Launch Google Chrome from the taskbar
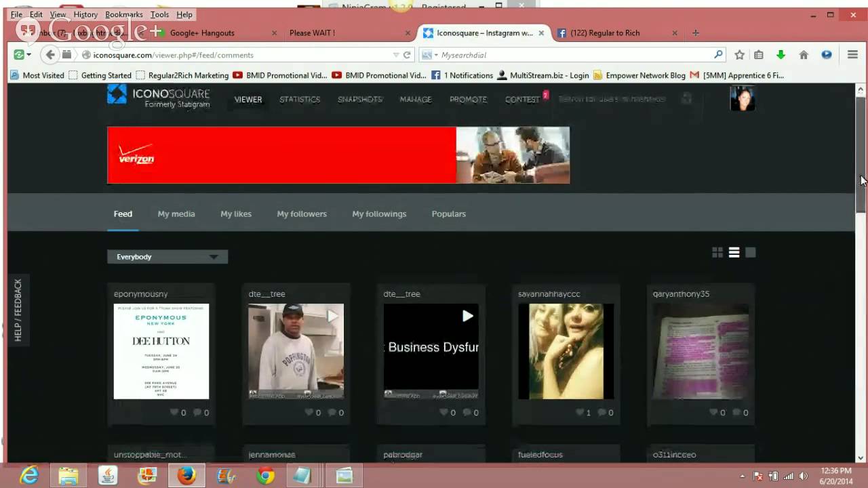The width and height of the screenshot is (868, 488). (265, 476)
